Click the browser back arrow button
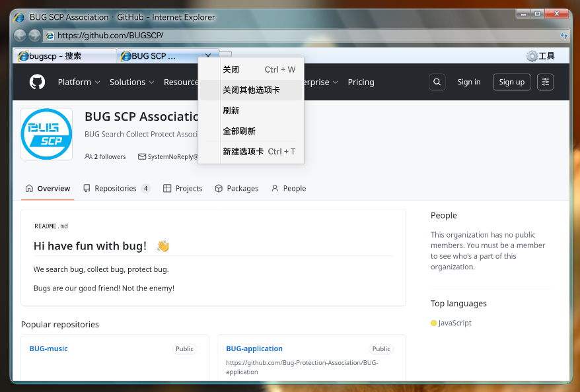This screenshot has width=580, height=392. [20, 36]
